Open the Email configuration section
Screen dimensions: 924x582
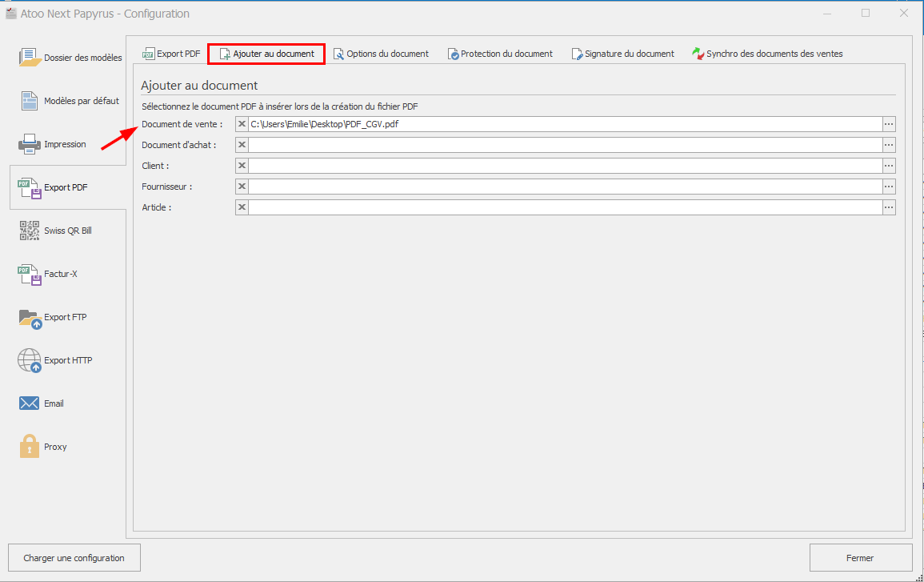point(53,403)
